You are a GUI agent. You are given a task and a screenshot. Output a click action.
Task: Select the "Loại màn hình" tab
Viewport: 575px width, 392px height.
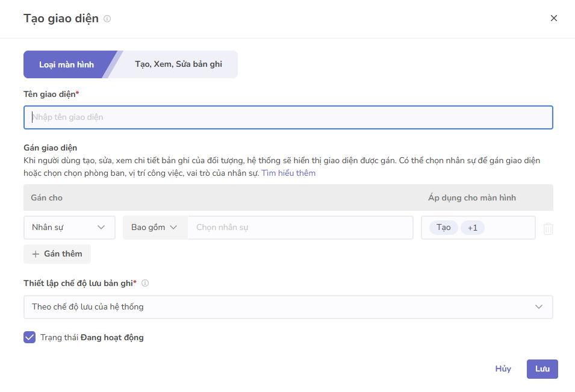[x=66, y=64]
